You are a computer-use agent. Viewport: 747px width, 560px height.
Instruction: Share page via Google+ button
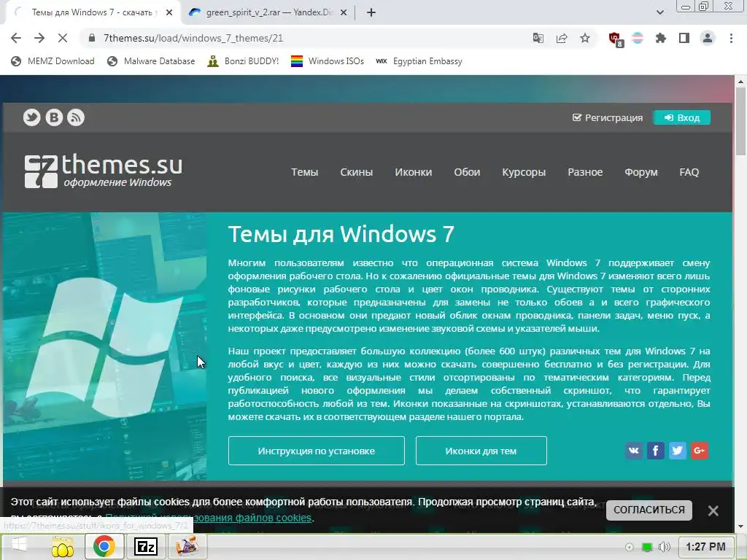tap(700, 451)
